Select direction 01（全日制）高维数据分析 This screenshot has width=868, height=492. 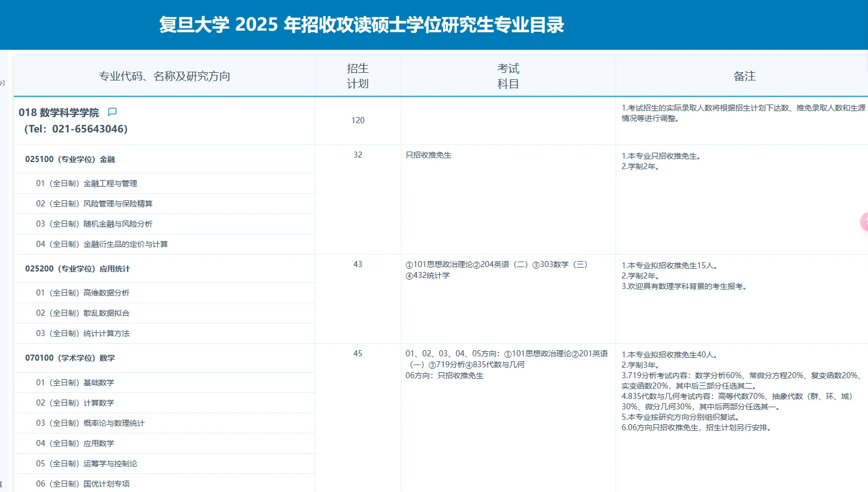click(x=164, y=293)
